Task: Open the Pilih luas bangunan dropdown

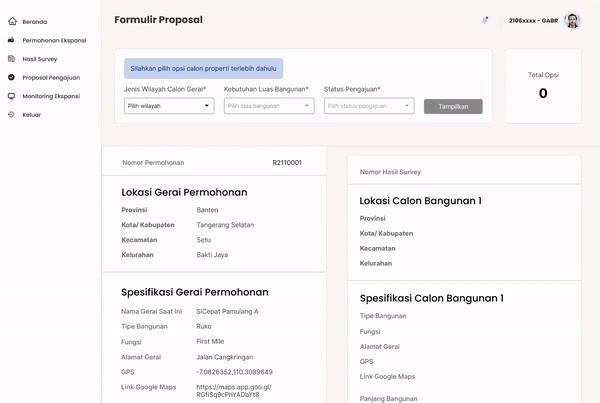Action: click(x=269, y=106)
